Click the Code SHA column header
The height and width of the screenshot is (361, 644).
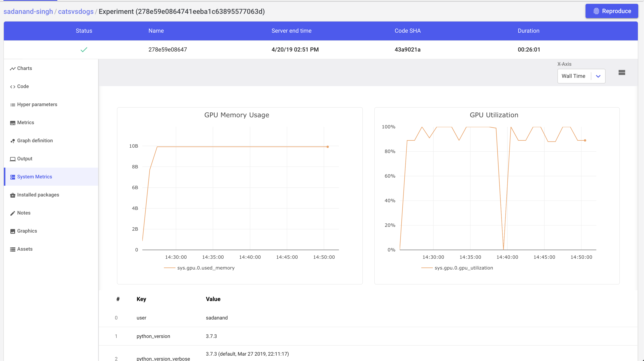click(x=407, y=31)
